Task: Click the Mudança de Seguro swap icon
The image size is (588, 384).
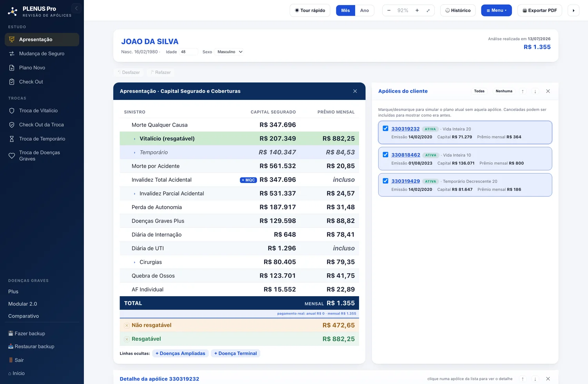Action: click(12, 54)
